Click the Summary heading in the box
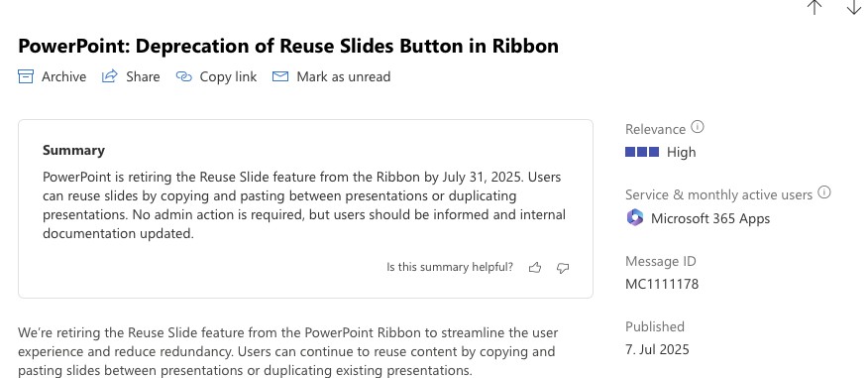The height and width of the screenshot is (378, 868). point(73,150)
